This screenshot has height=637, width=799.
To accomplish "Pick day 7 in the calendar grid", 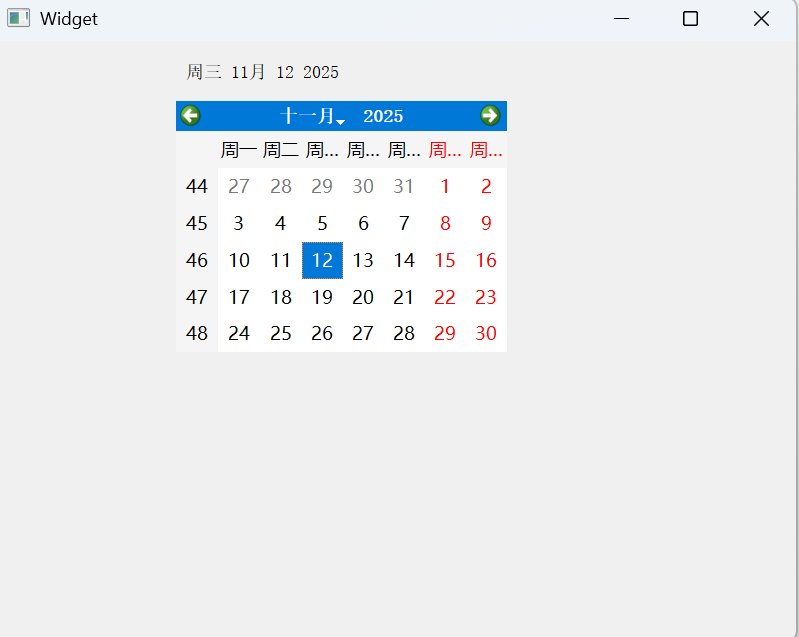I will tap(404, 223).
